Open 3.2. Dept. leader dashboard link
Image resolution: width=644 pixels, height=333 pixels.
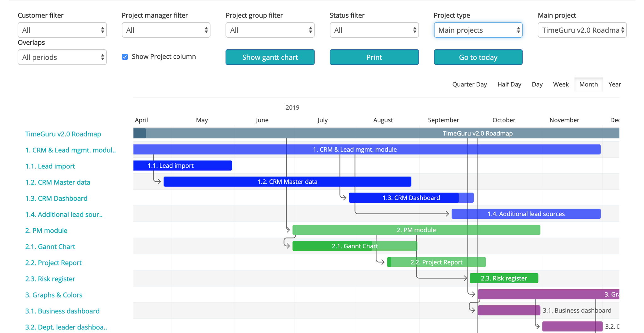(66, 327)
